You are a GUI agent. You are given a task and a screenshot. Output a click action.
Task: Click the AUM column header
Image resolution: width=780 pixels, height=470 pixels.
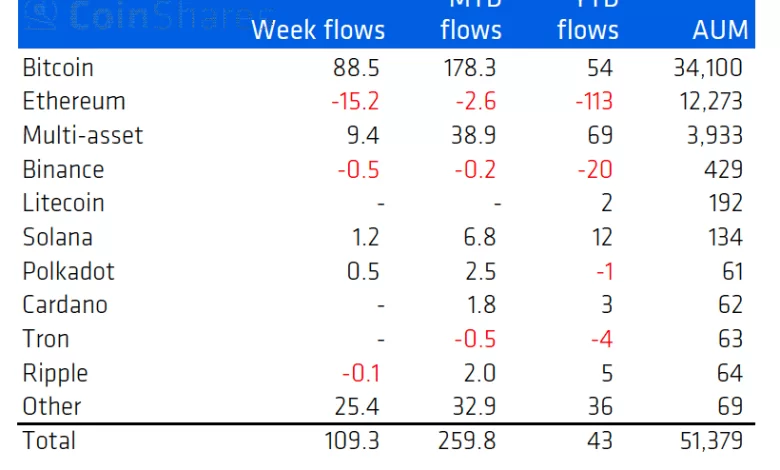(720, 30)
